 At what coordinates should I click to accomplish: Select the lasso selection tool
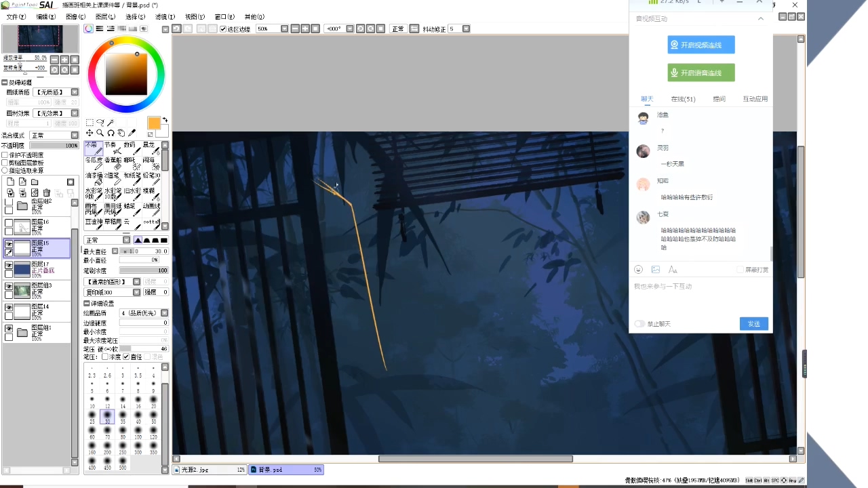tap(100, 123)
